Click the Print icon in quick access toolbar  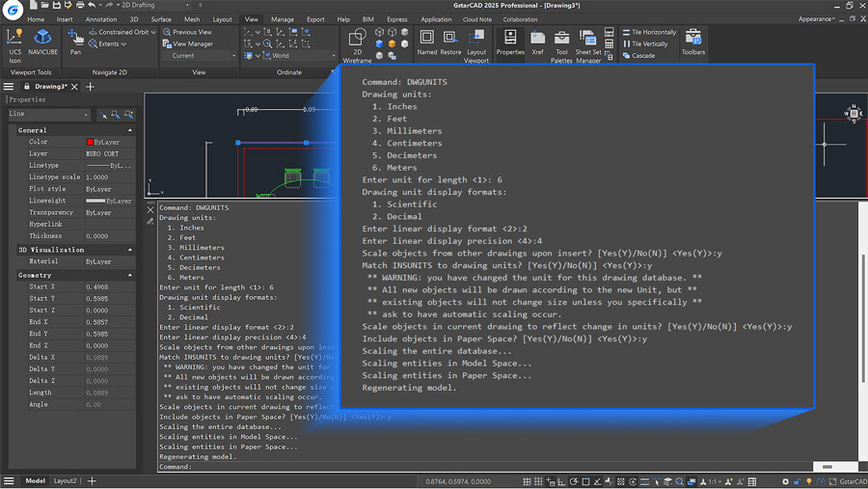[80, 5]
